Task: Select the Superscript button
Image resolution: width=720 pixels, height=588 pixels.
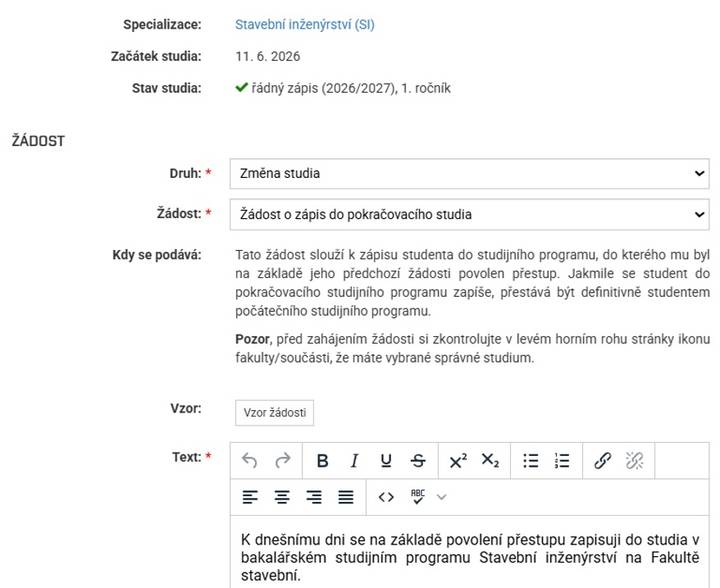Action: point(458,460)
